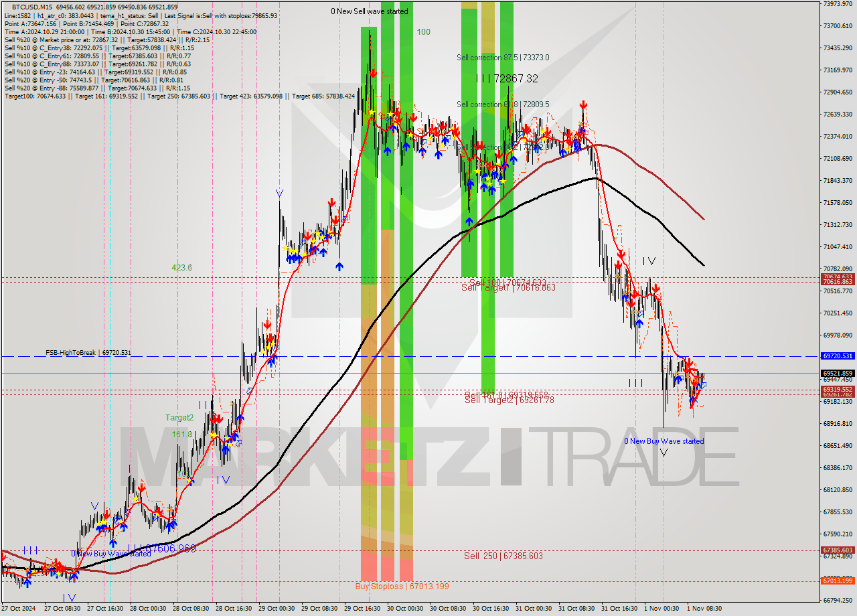
Task: Click the '31 Oct 16:30' time axis label
Action: [x=619, y=609]
